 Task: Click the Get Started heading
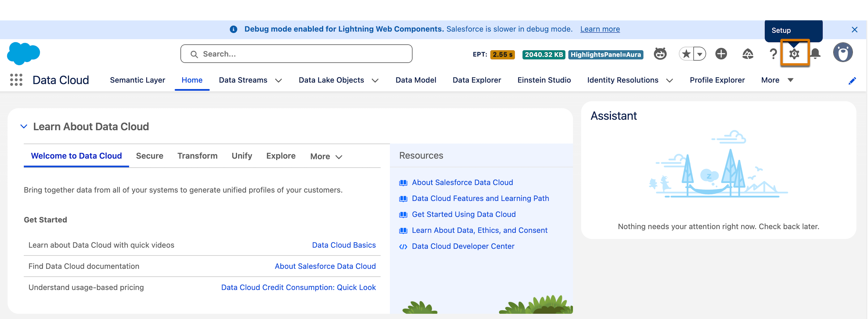pos(45,220)
